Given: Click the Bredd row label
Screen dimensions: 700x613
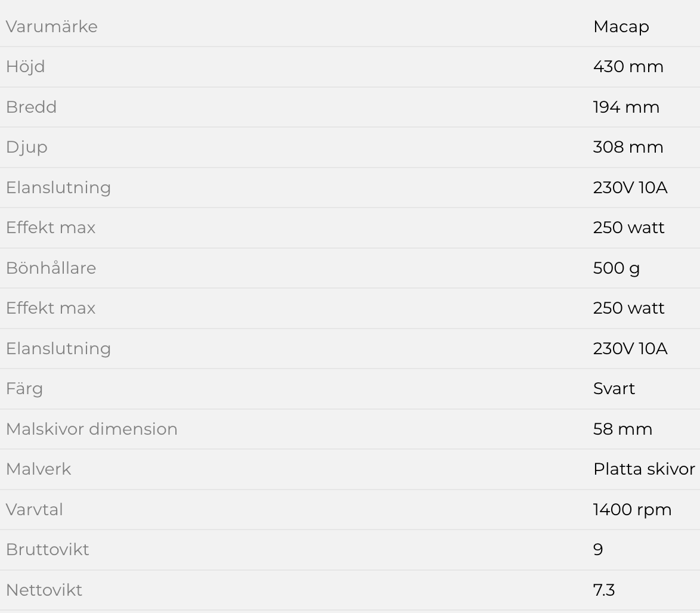Looking at the screenshot, I should coord(31,107).
